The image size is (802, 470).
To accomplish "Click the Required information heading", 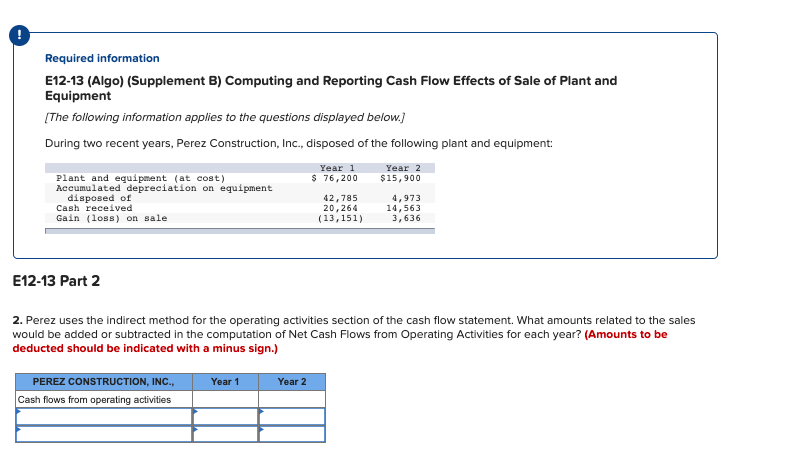I will click(102, 58).
